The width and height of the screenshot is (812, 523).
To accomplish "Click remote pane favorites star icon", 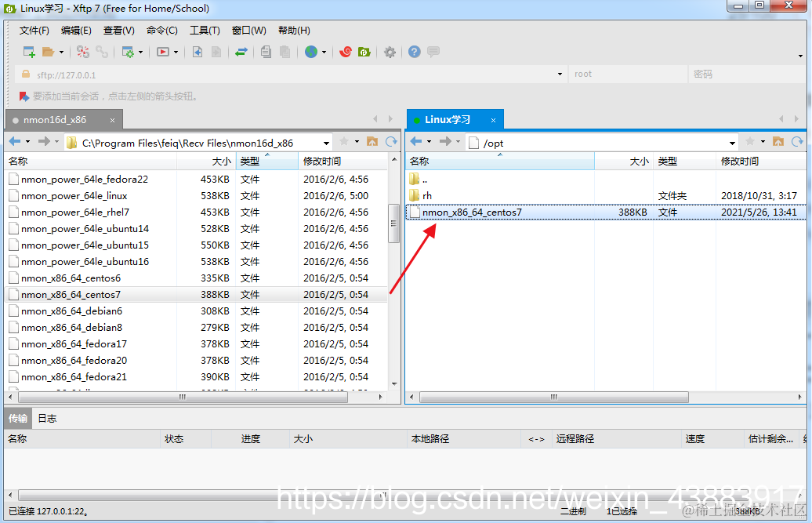I will pos(750,141).
